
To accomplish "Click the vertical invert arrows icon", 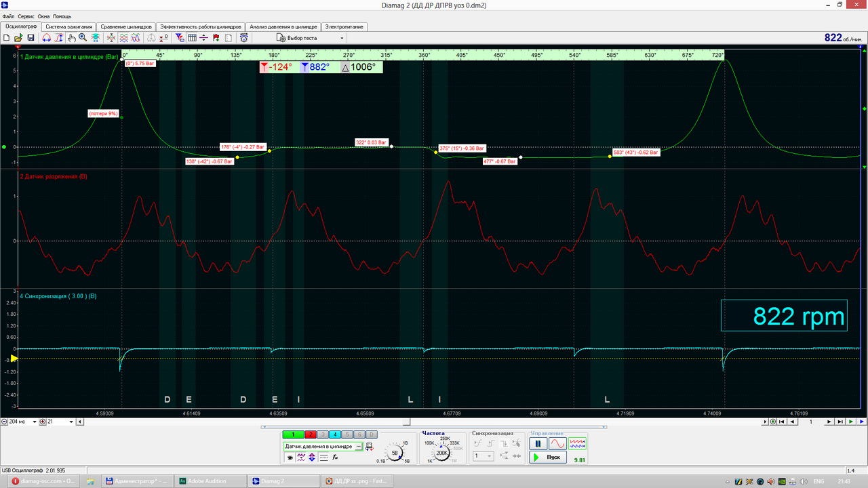I will pyautogui.click(x=312, y=457).
